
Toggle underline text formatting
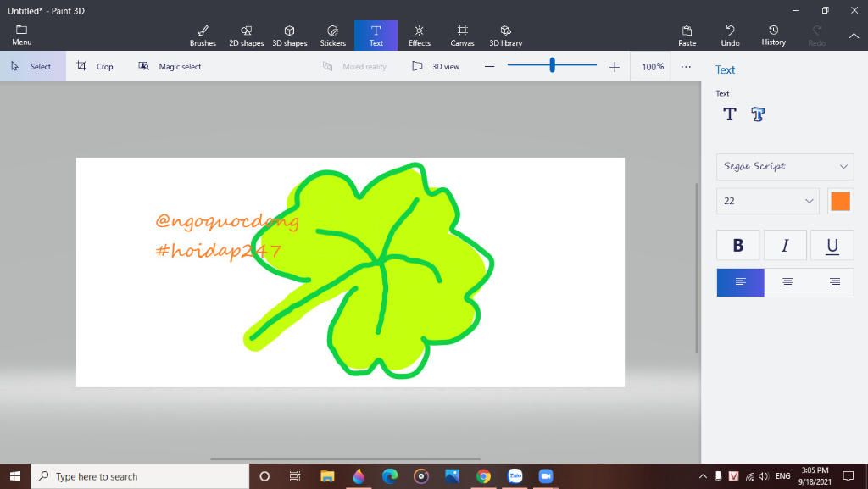point(832,245)
